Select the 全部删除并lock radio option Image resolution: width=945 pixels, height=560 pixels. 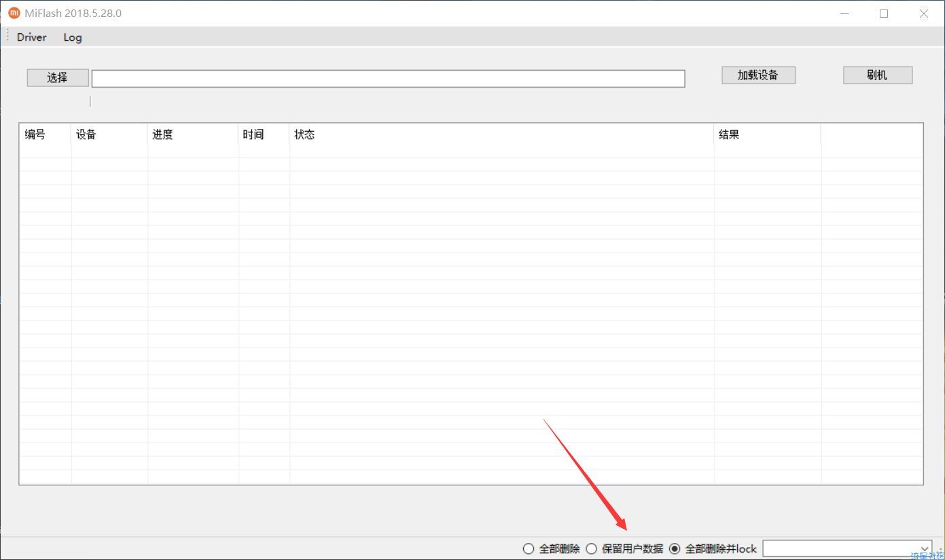click(x=713, y=548)
